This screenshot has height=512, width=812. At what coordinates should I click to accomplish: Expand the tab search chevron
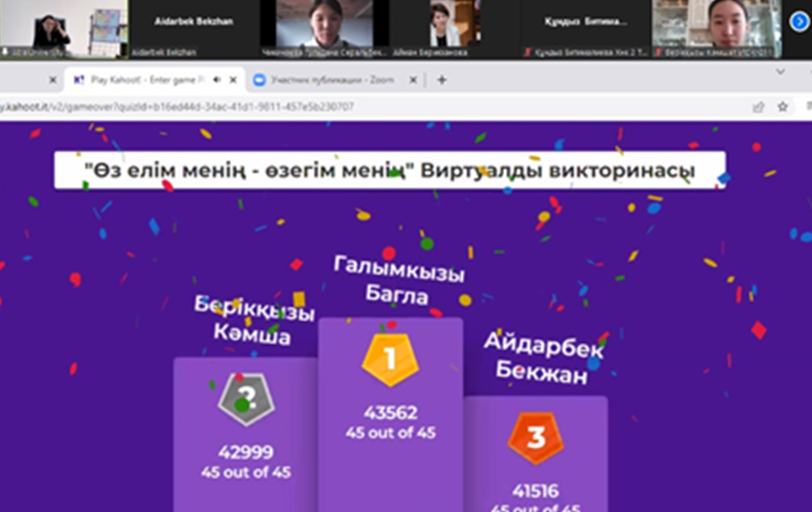780,72
